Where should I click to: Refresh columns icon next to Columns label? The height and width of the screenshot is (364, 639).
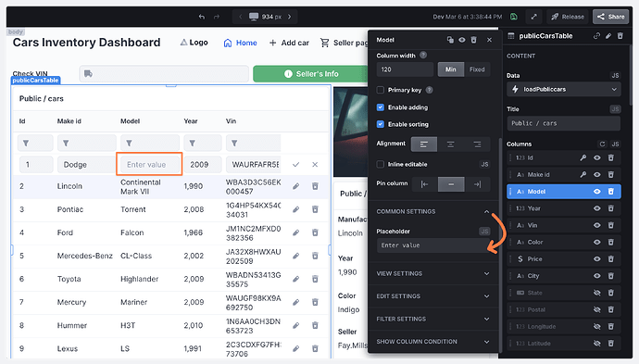click(x=602, y=144)
